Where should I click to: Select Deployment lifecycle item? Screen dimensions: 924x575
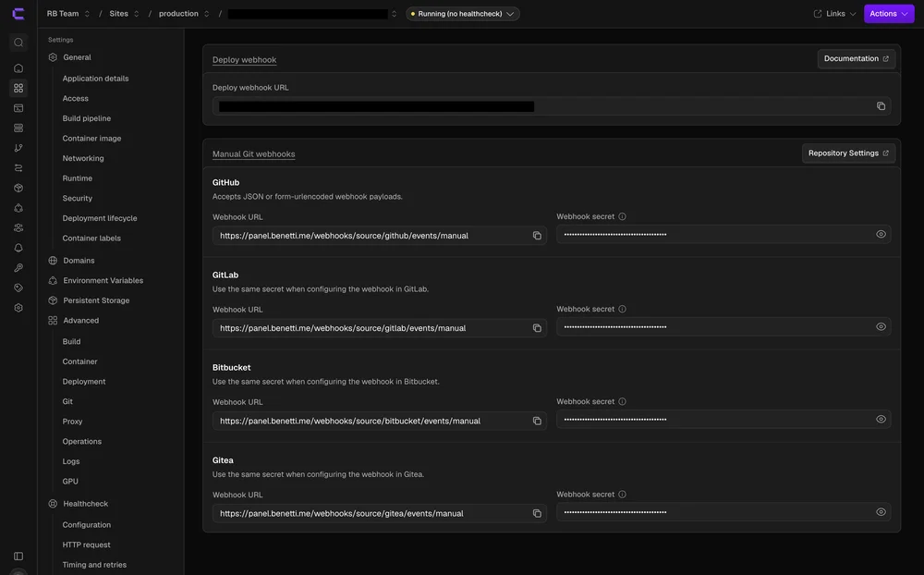pos(100,218)
